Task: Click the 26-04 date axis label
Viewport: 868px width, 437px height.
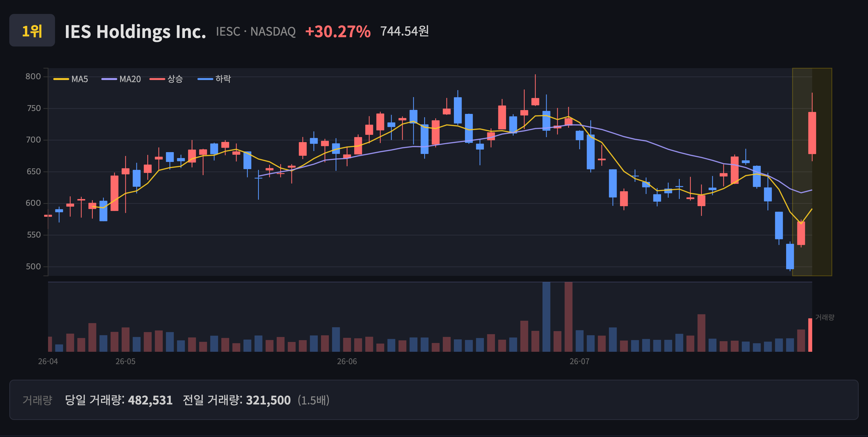Action: tap(48, 362)
